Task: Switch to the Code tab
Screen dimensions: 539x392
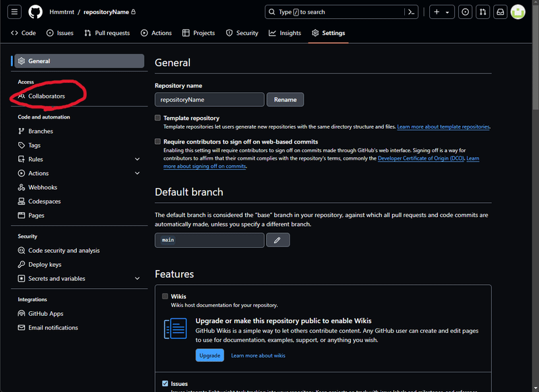Action: click(x=24, y=33)
